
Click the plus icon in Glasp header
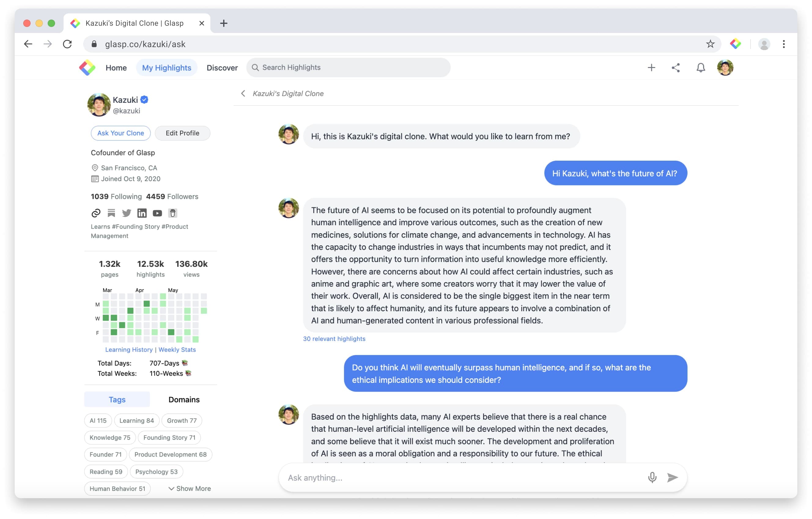pos(651,68)
